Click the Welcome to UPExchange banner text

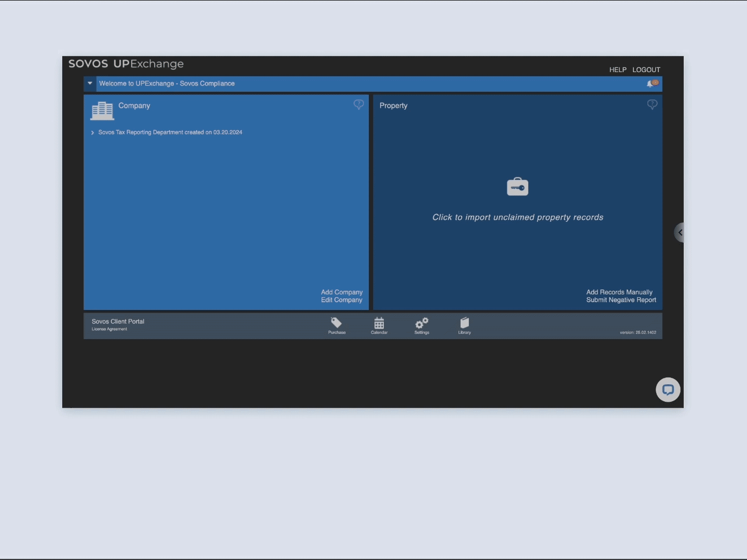pyautogui.click(x=167, y=83)
